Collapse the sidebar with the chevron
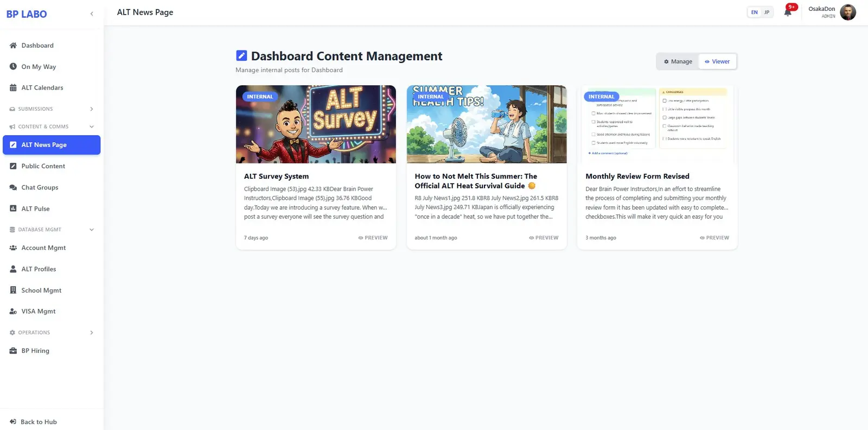Viewport: 868px width, 430px height. (x=92, y=14)
